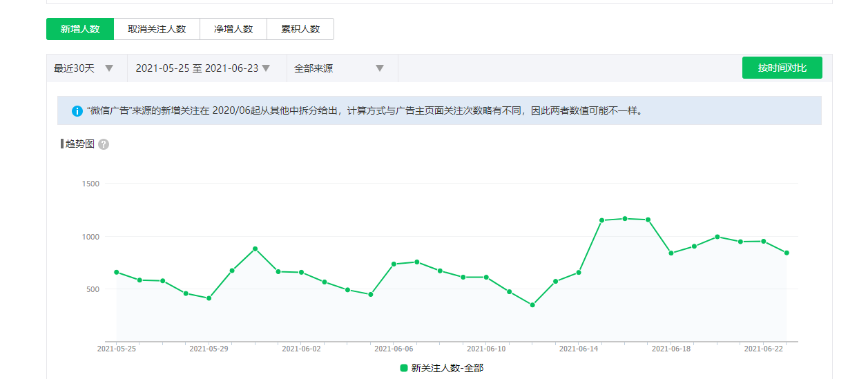This screenshot has width=868, height=379.
Task: Click the question mark help icon beside 趋势图
Action: (104, 144)
